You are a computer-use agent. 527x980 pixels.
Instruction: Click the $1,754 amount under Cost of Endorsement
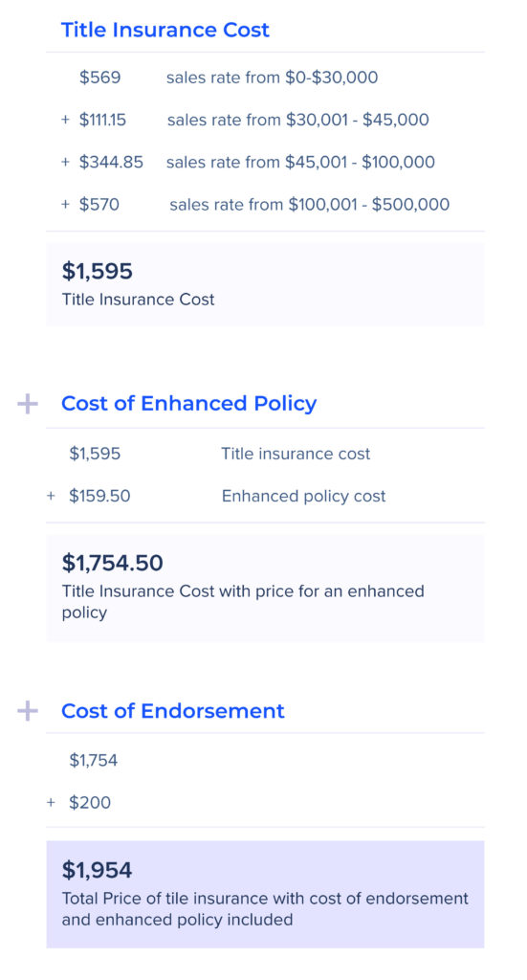tap(93, 761)
